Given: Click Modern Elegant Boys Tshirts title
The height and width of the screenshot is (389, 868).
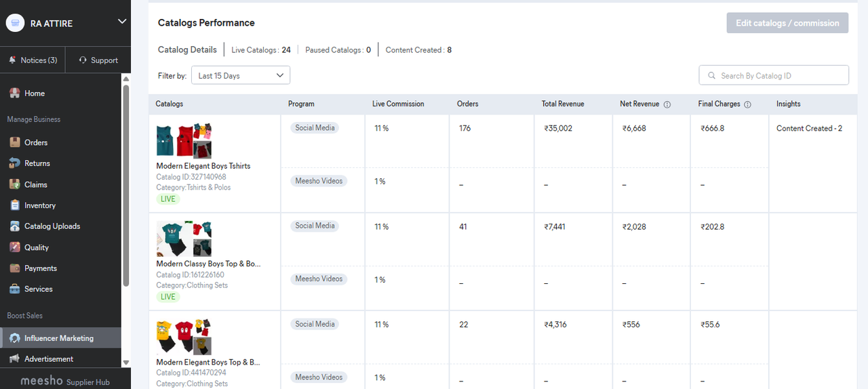Looking at the screenshot, I should [203, 166].
